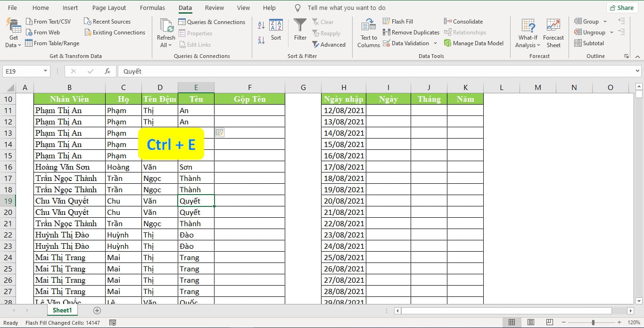Click Advanced filter option
This screenshot has height=328, width=644.
[x=329, y=45]
